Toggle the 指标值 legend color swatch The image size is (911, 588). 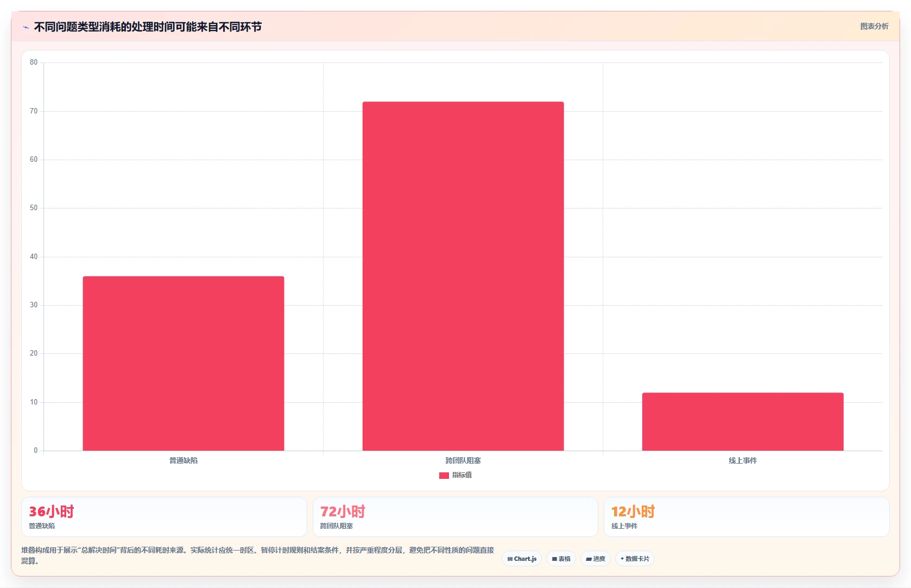[444, 475]
